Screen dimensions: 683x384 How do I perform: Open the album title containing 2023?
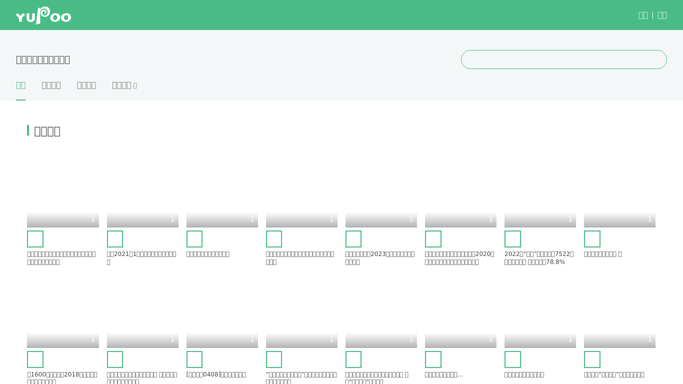[380, 258]
